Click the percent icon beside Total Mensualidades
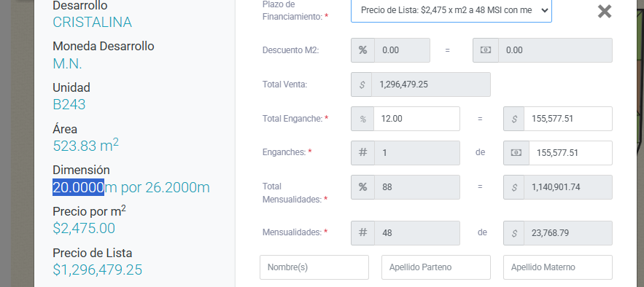 click(362, 187)
